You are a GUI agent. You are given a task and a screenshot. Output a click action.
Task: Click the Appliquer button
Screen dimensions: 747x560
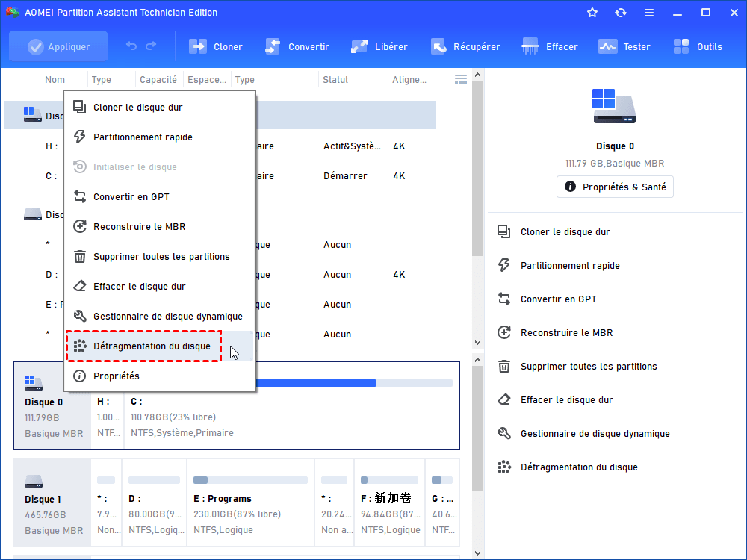click(x=58, y=46)
